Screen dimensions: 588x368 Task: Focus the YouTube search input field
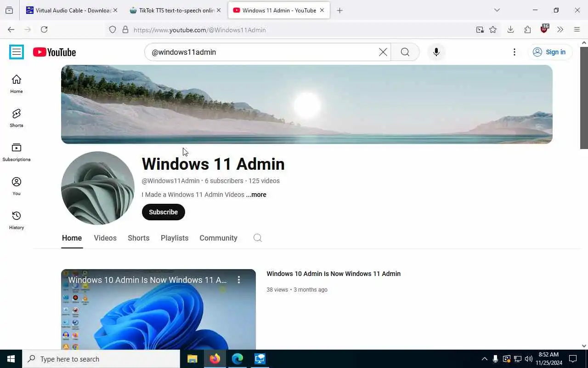pyautogui.click(x=262, y=52)
